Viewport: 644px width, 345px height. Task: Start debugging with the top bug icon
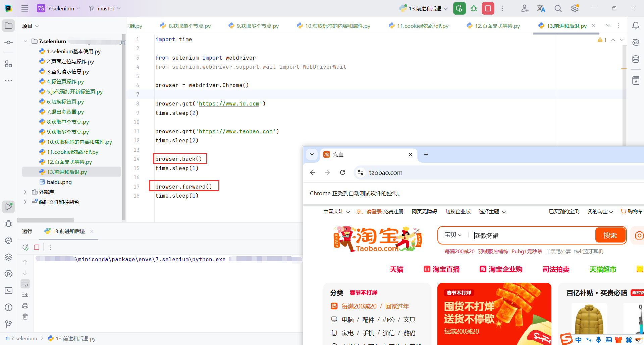(x=474, y=8)
